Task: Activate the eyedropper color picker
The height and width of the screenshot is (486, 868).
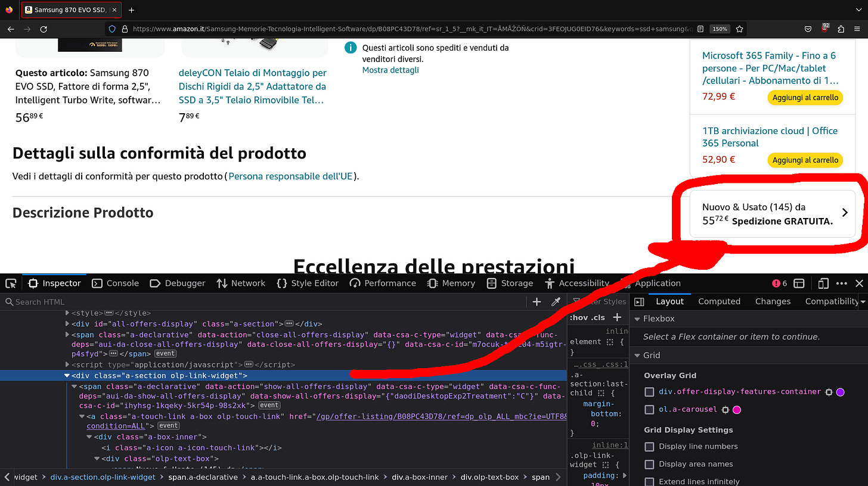Action: coord(556,301)
